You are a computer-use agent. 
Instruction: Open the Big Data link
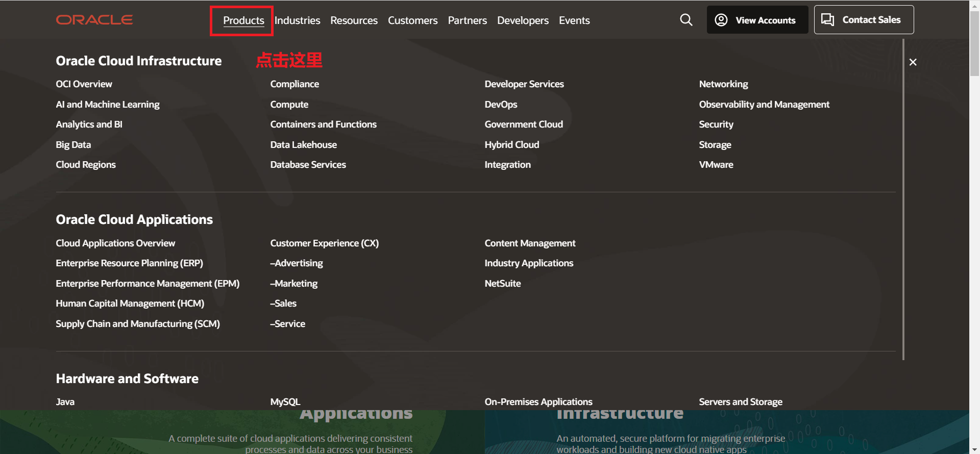[x=73, y=145]
